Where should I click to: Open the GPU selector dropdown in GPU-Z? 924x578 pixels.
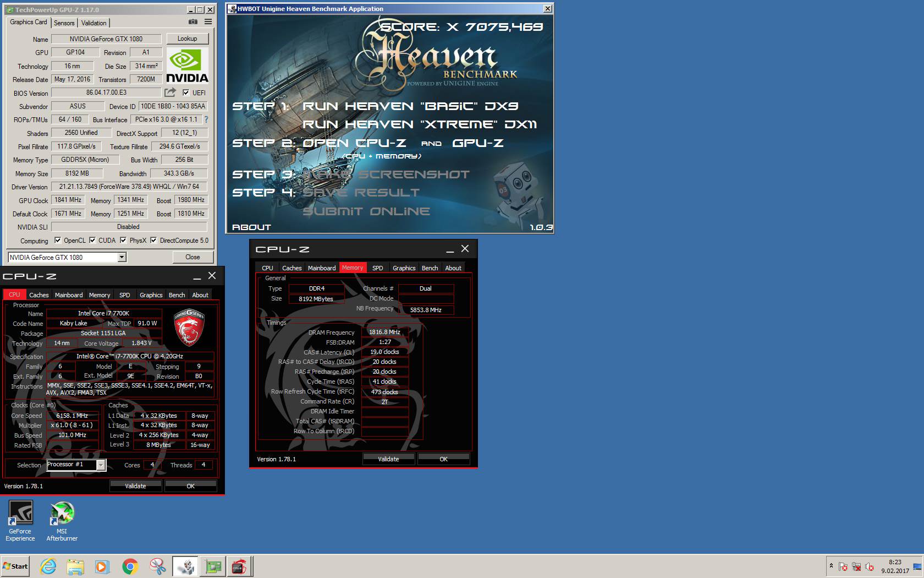pyautogui.click(x=122, y=257)
